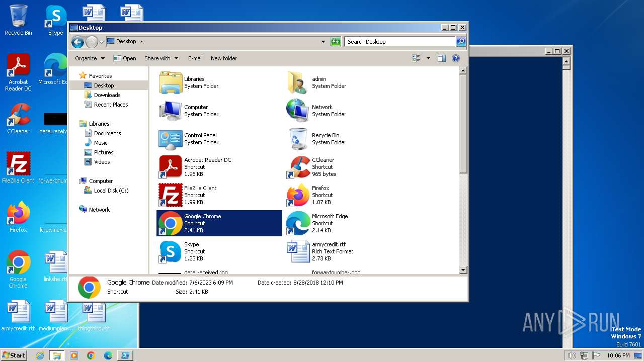
Task: Click the Refresh button beside address bar
Action: pos(336,42)
